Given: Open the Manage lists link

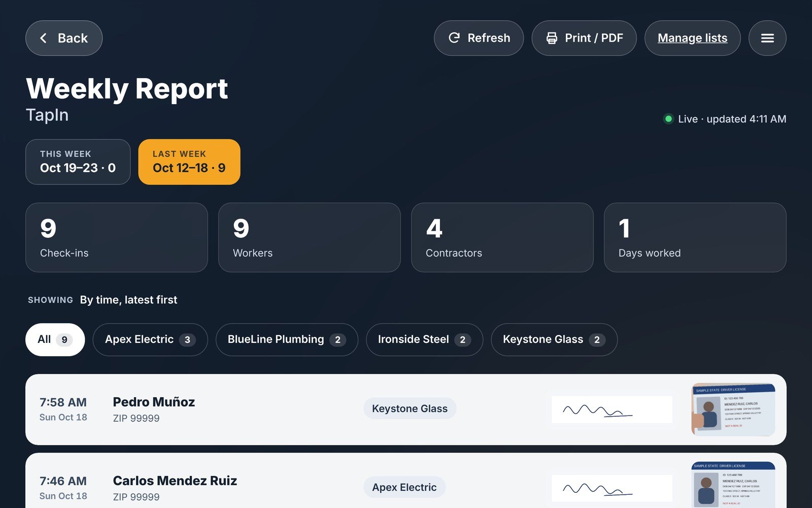Looking at the screenshot, I should coord(692,38).
